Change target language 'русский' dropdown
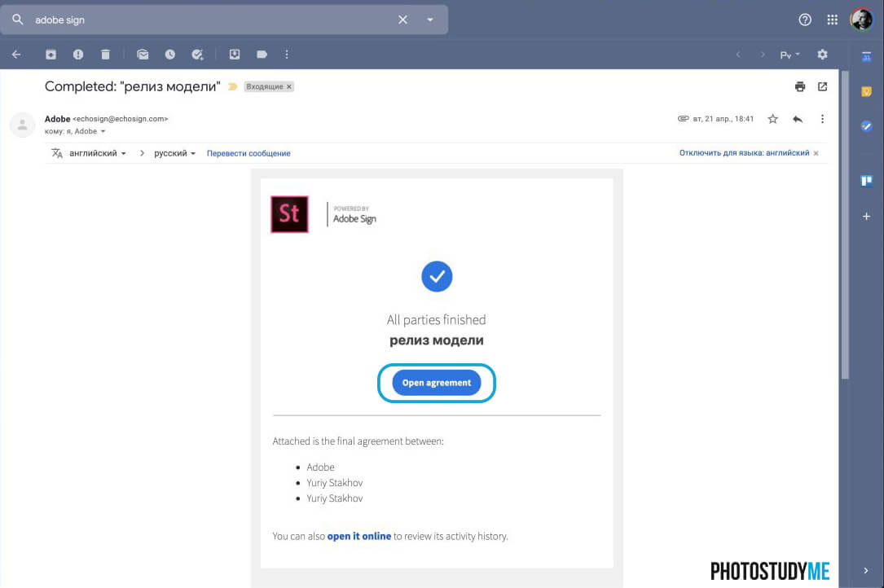 [175, 153]
